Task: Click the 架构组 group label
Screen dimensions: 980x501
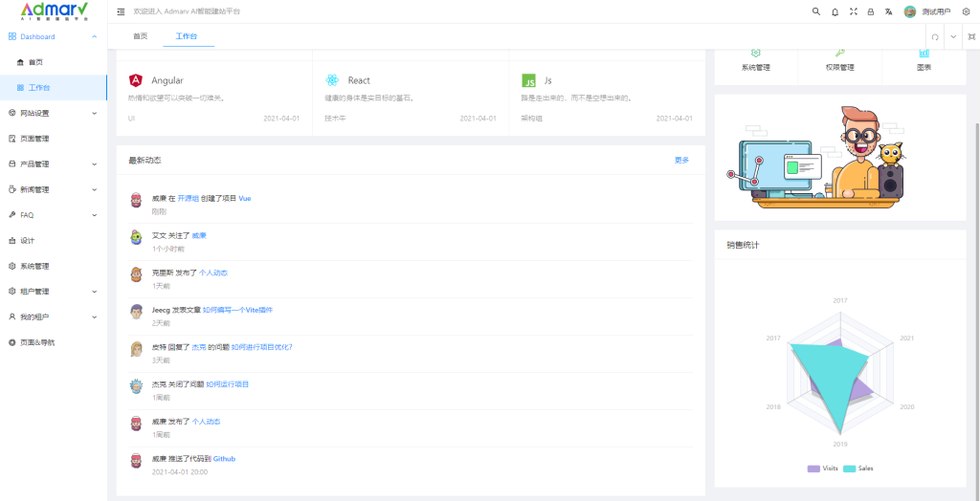Action: [x=531, y=118]
